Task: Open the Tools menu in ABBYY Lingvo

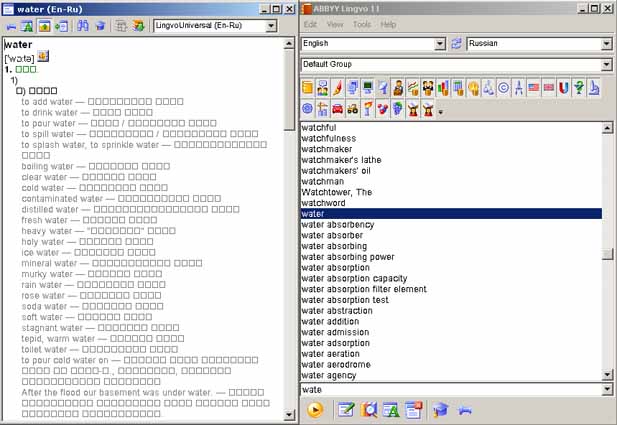Action: (362, 24)
